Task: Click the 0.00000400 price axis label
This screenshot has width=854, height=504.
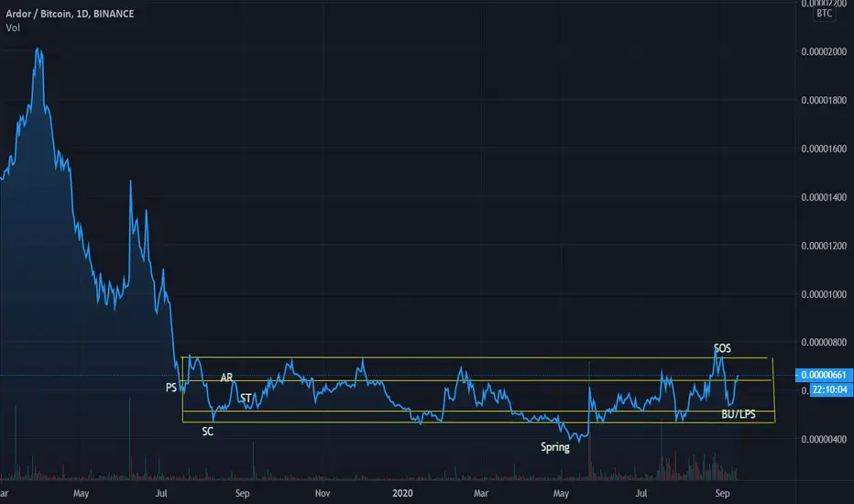Action: click(x=824, y=439)
